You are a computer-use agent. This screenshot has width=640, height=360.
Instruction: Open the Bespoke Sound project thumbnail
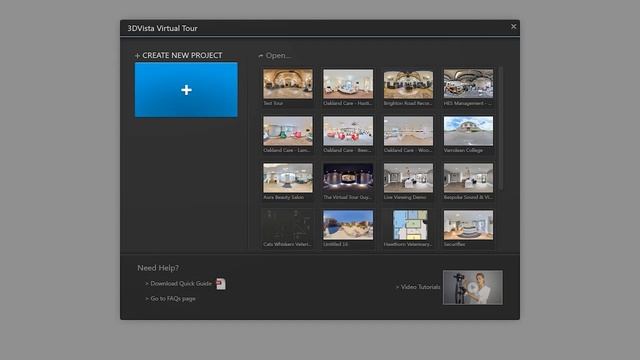pos(468,178)
